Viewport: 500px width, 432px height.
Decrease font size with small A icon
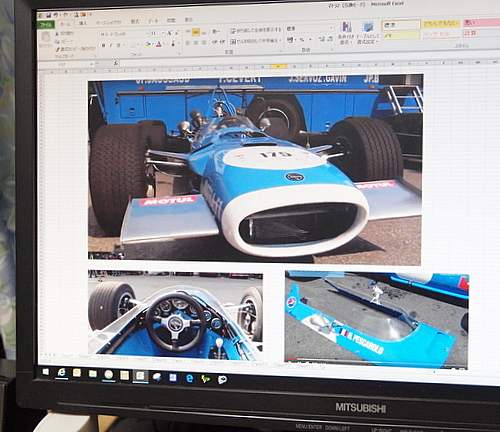(x=176, y=33)
